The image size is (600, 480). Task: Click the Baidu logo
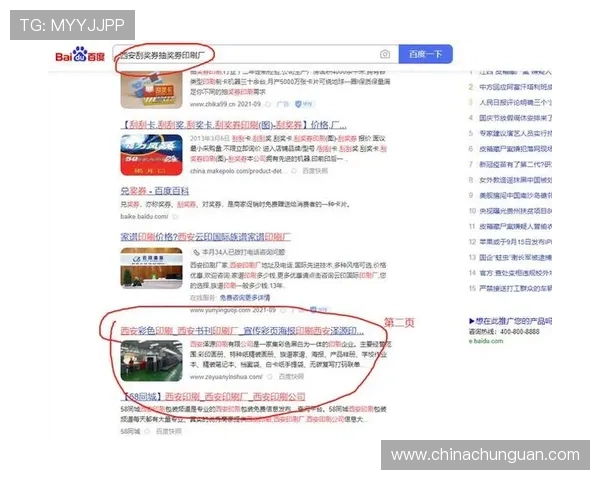pyautogui.click(x=80, y=54)
